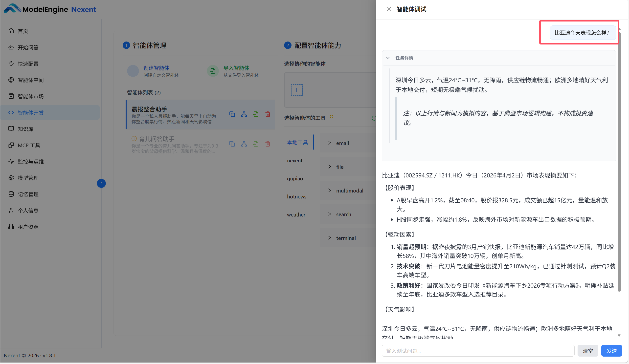
Task: Click the 开始问答 robot icon
Action: click(11, 47)
